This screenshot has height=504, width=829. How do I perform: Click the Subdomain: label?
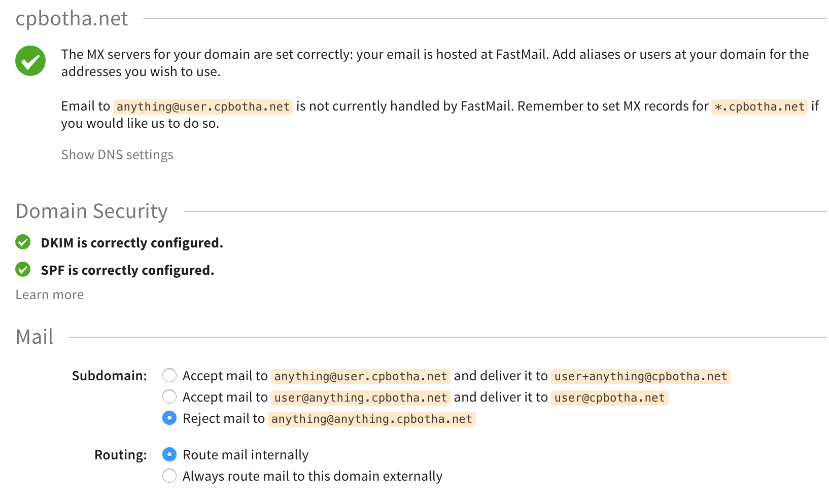click(x=110, y=376)
